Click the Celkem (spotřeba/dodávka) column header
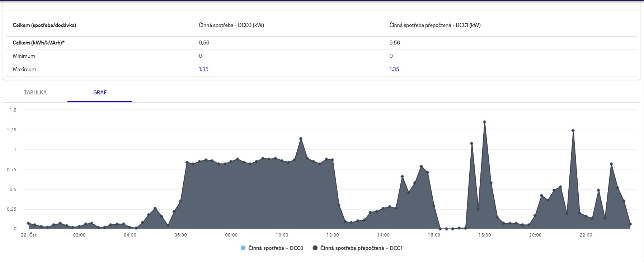The width and height of the screenshot is (644, 262). click(44, 25)
